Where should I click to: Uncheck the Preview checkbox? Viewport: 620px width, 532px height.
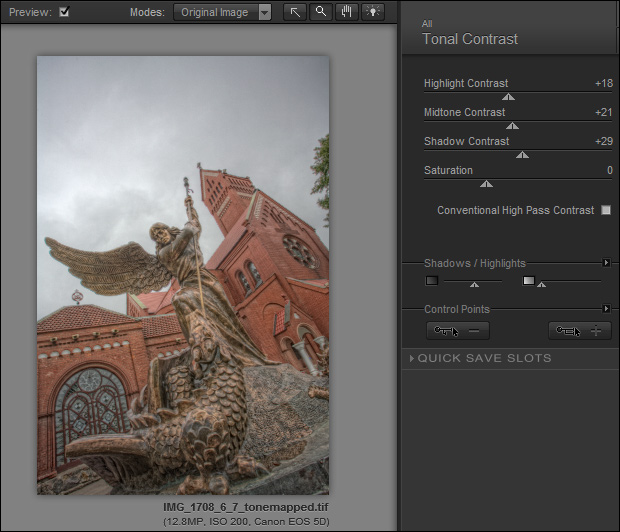(x=65, y=12)
